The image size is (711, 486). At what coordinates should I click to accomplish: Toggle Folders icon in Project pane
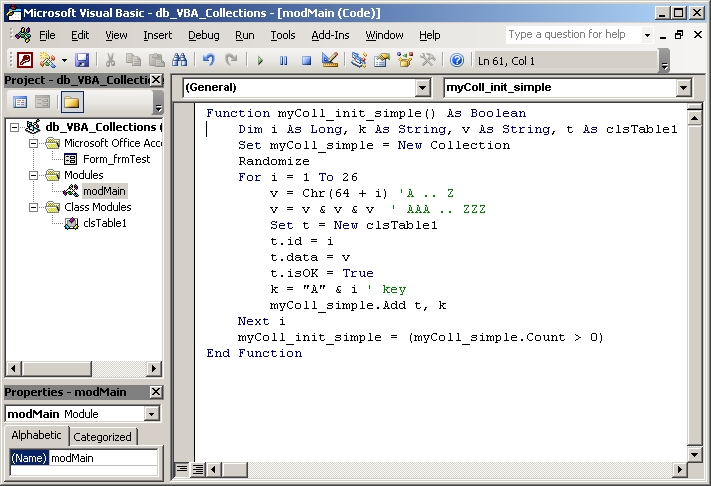tap(72, 102)
